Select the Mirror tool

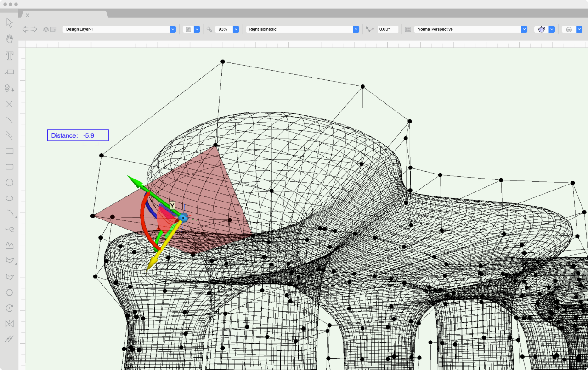point(9,324)
